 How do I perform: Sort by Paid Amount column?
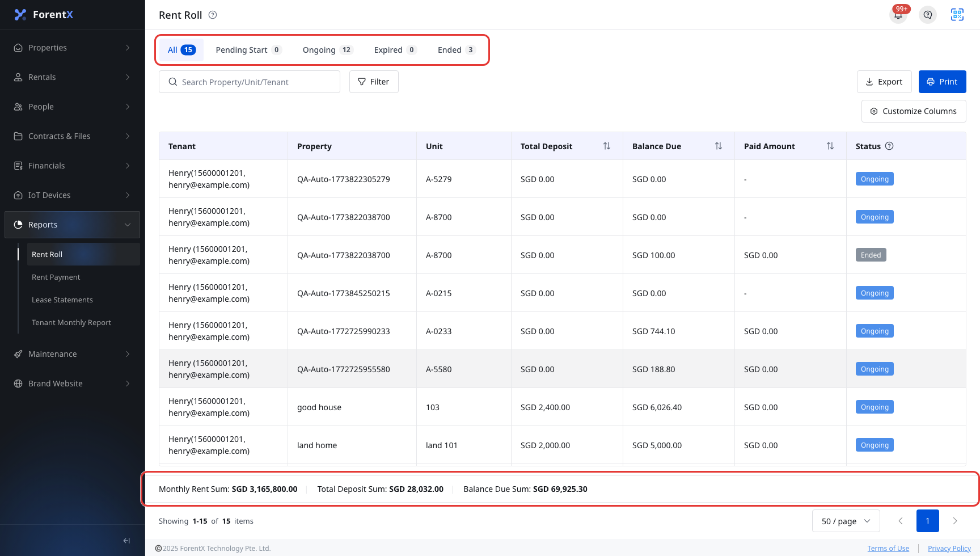(x=830, y=146)
